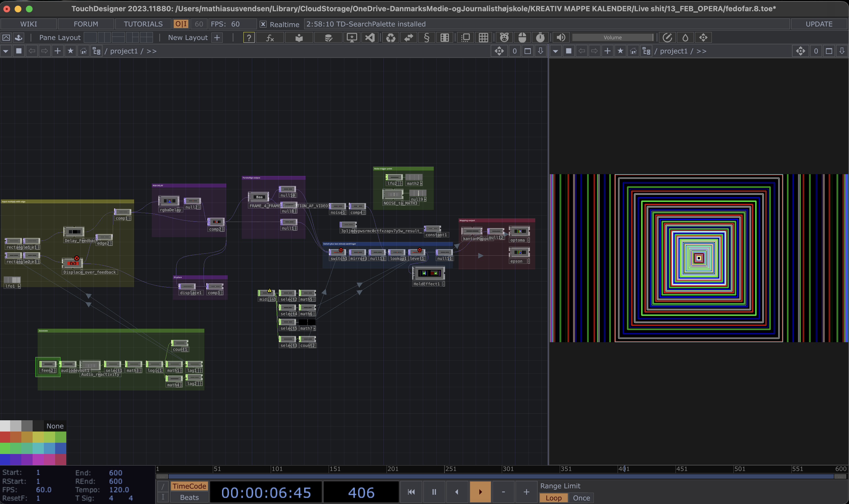Open the TUTORIALS menu item
The image size is (849, 504).
(143, 24)
